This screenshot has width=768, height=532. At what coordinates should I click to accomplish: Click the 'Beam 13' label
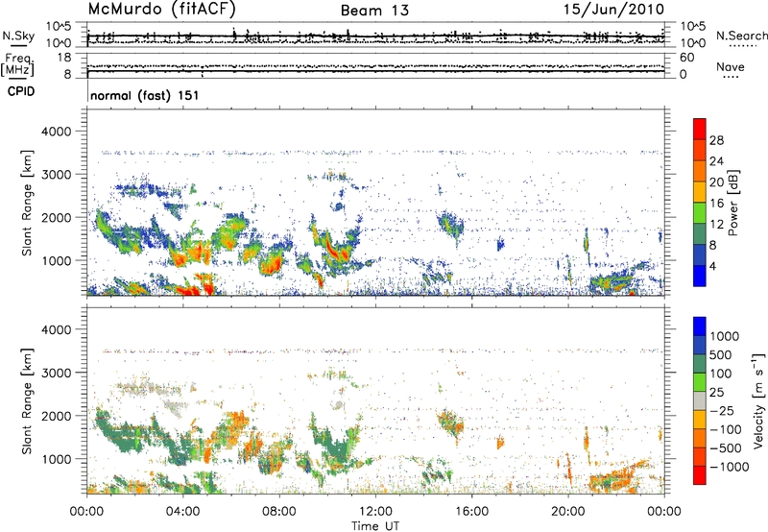click(374, 11)
